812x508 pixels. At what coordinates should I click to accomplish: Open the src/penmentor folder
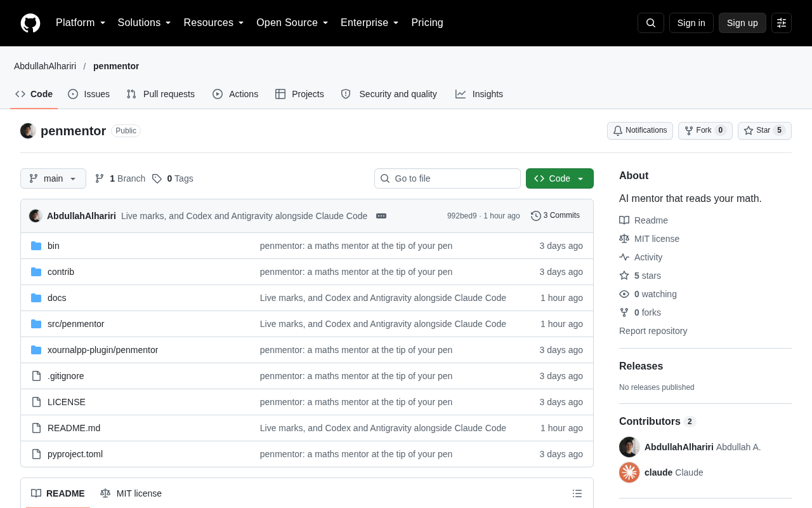(76, 324)
